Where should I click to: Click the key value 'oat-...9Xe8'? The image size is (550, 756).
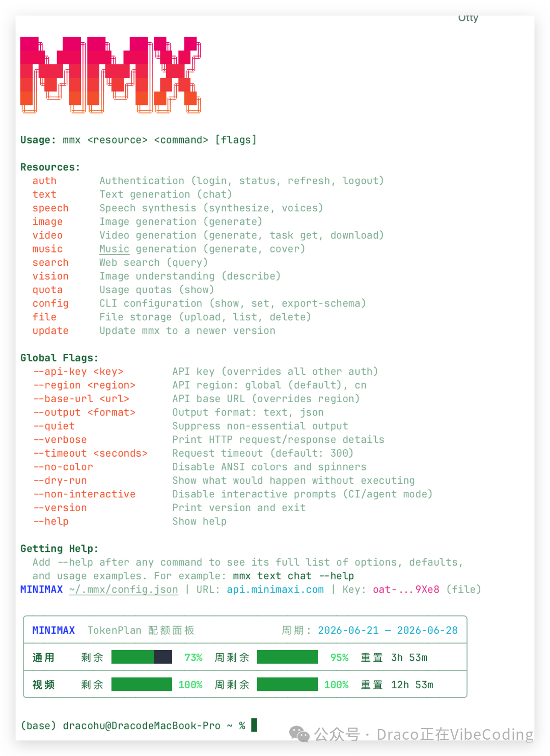[406, 590]
